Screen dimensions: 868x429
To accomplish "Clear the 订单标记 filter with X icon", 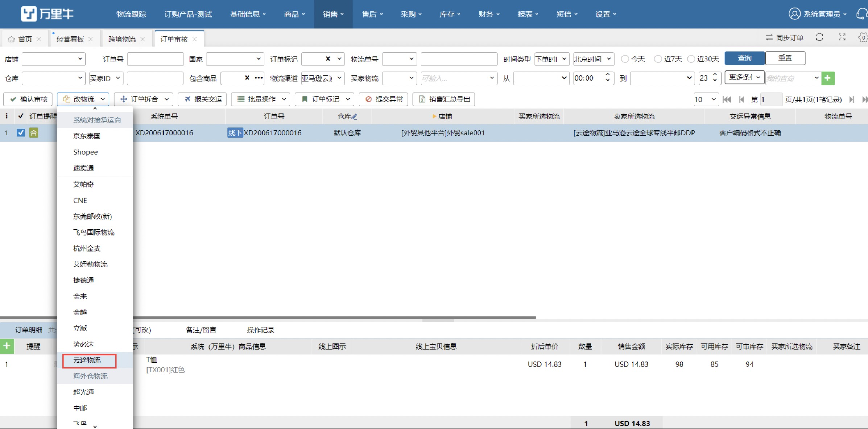I will point(328,58).
